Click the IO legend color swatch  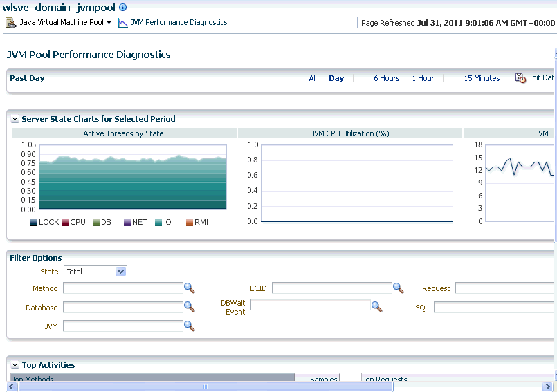(x=158, y=223)
